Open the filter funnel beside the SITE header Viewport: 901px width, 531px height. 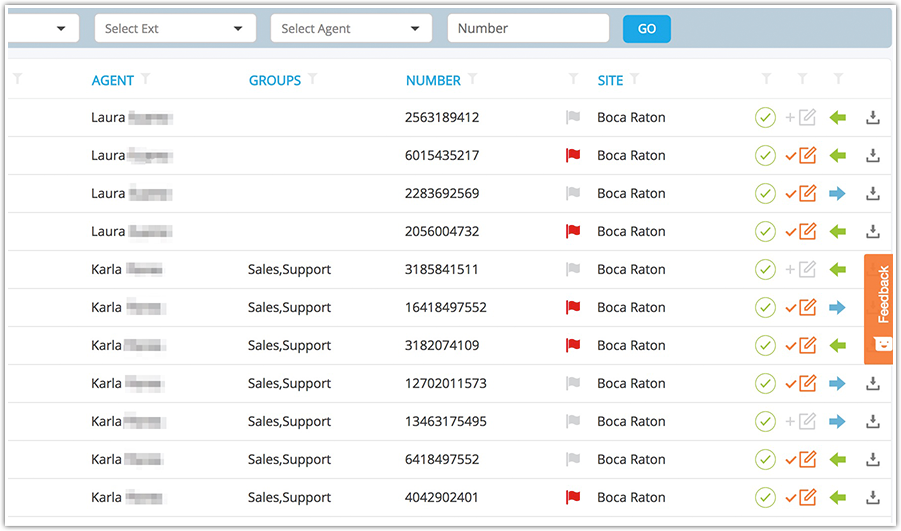pyautogui.click(x=635, y=79)
